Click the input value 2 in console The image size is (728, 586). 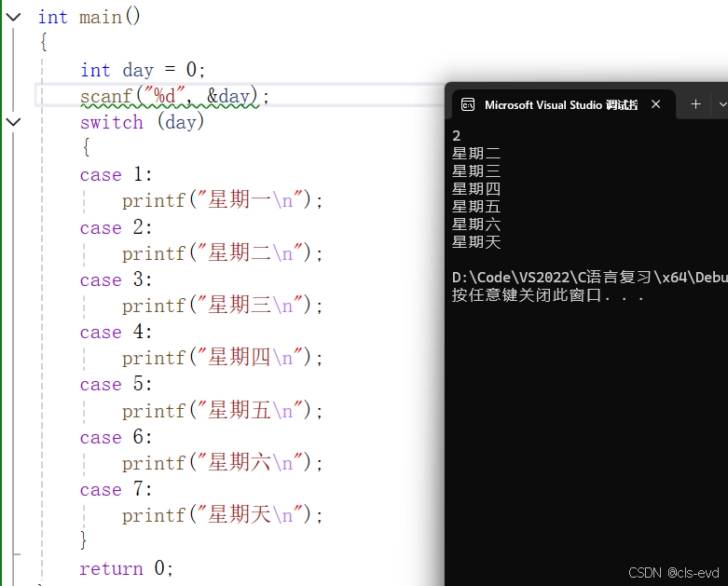point(457,136)
